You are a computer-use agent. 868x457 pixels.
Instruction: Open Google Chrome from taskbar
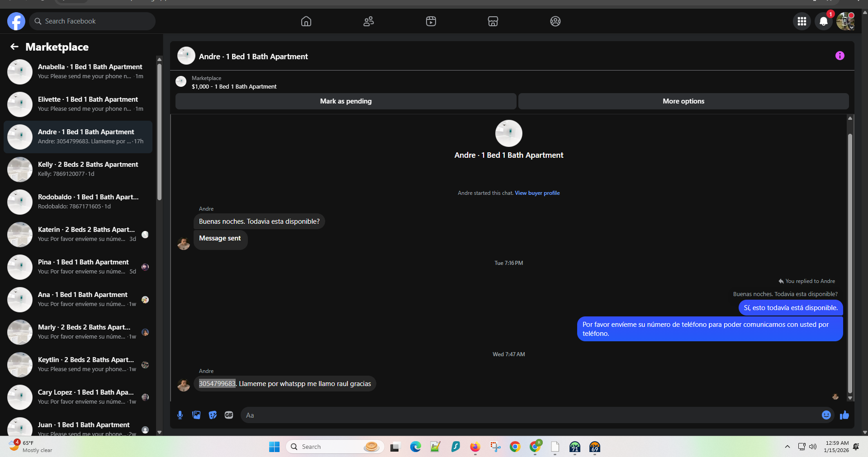(x=515, y=447)
